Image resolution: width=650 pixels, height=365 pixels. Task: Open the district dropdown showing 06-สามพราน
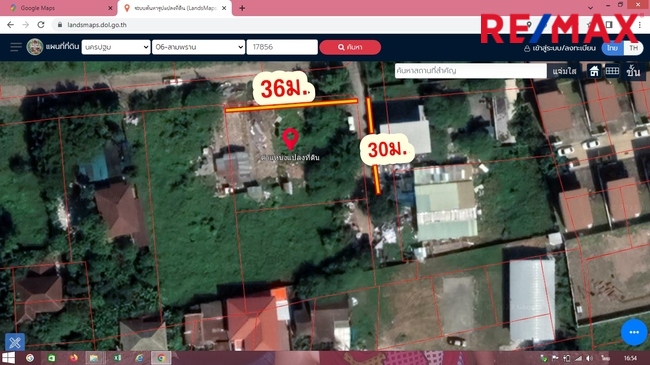(198, 47)
